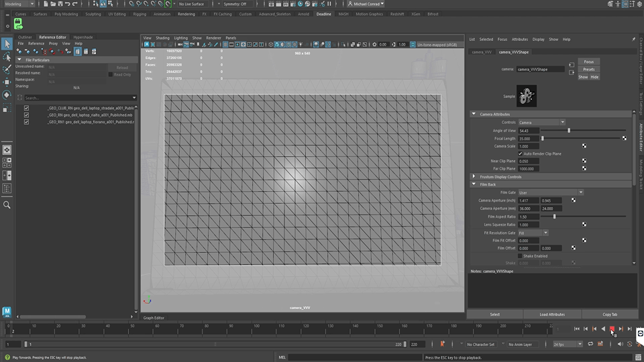Viewport: 644px width, 362px height.
Task: Click the Focal Length input field
Action: tap(528, 138)
